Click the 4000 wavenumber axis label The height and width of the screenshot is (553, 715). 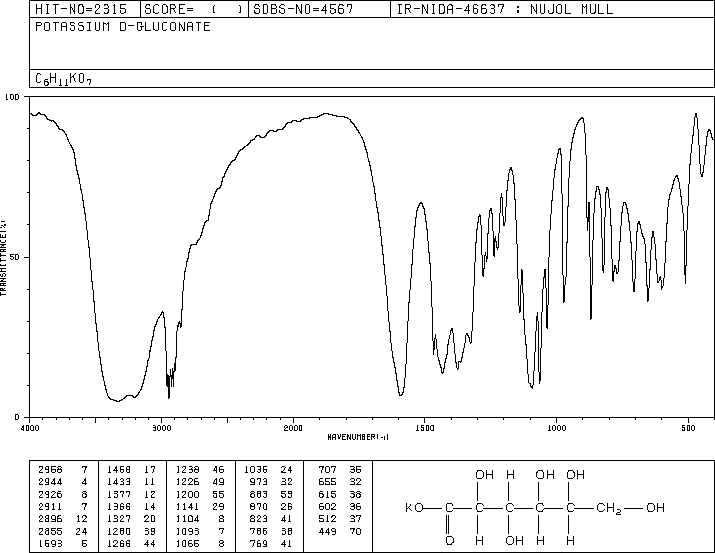click(30, 428)
